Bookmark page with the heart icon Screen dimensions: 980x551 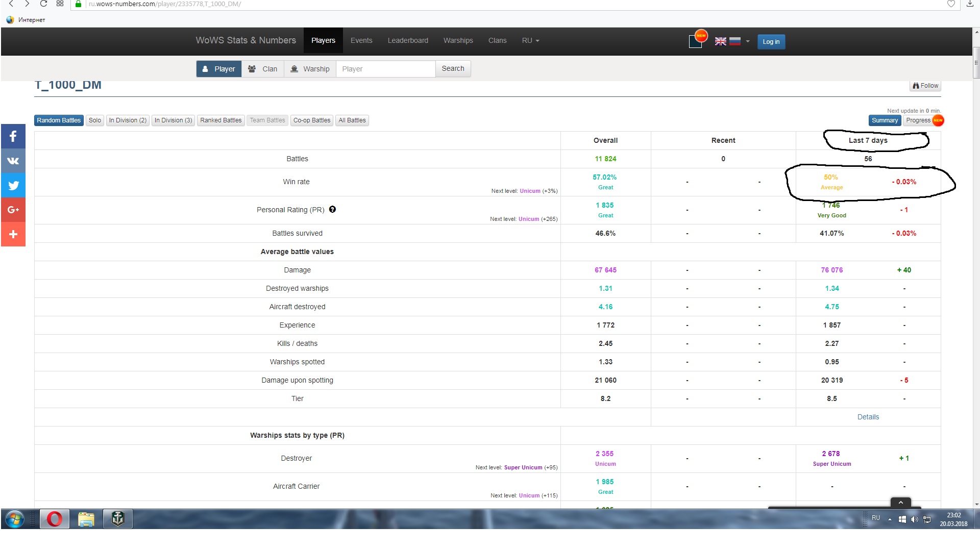[951, 4]
